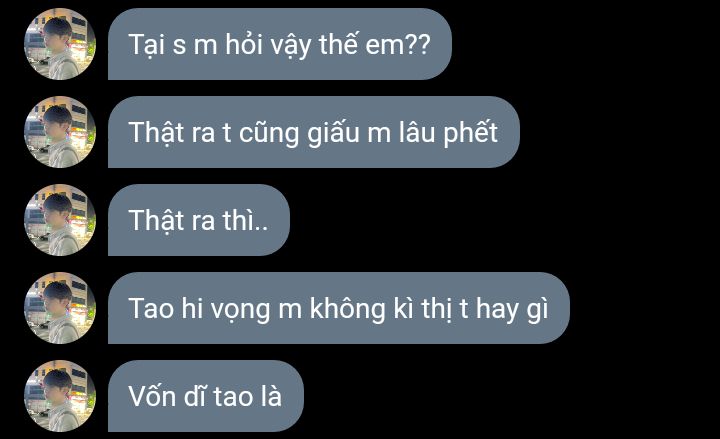This screenshot has height=439, width=720.
Task: Select the 'Tại s m hỏi vậy thế em??' bubble
Action: coord(280,44)
